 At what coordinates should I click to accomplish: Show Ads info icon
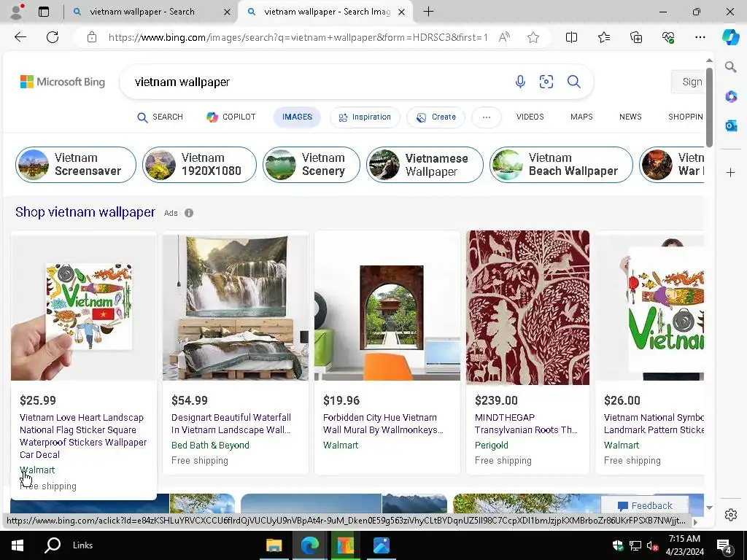click(189, 213)
